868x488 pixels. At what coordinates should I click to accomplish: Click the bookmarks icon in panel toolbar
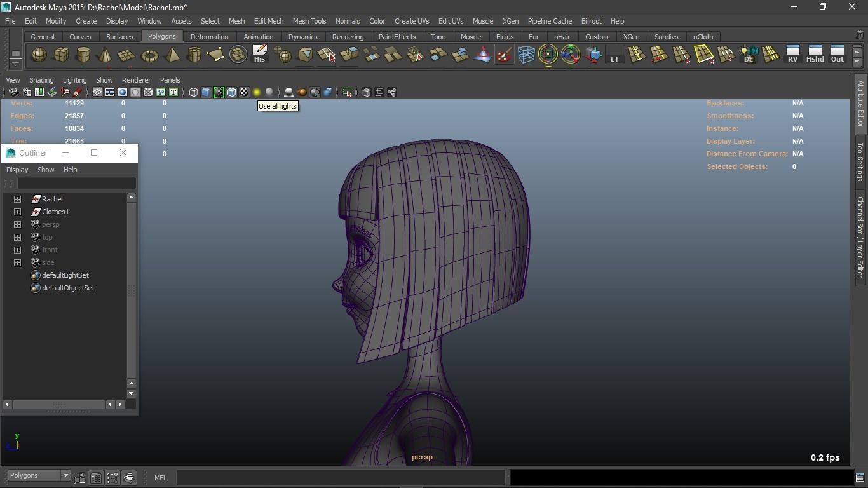[x=39, y=92]
